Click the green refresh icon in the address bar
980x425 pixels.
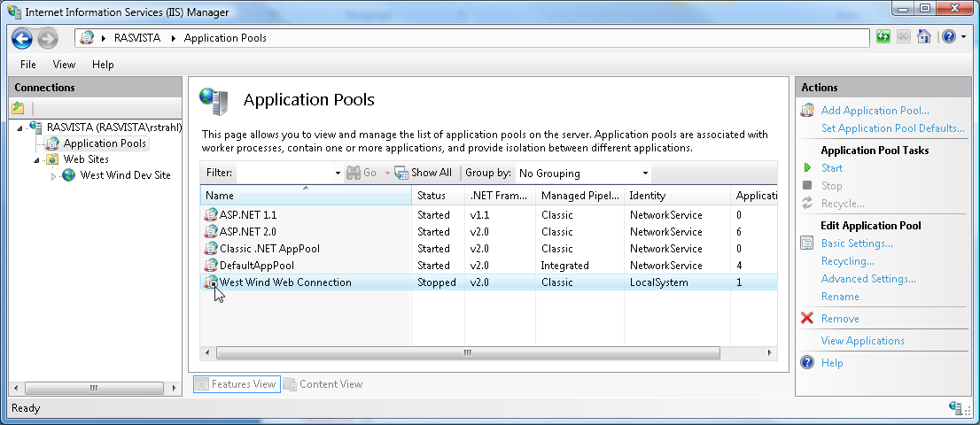click(x=883, y=37)
